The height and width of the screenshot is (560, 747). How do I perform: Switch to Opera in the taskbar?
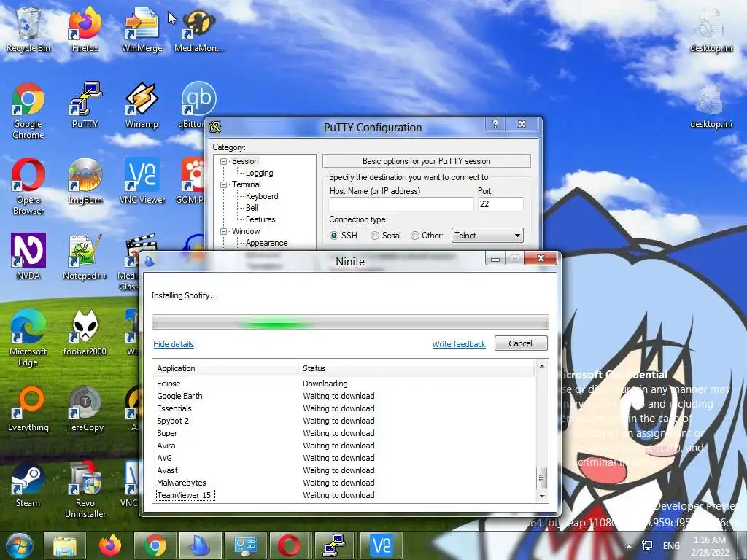[290, 545]
